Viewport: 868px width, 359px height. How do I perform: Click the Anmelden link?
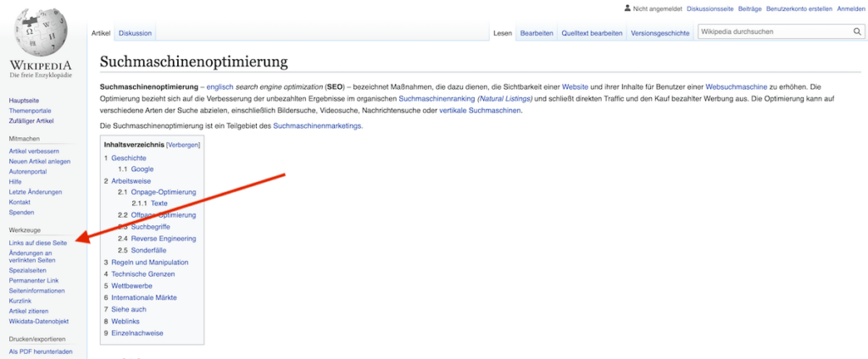tap(850, 8)
